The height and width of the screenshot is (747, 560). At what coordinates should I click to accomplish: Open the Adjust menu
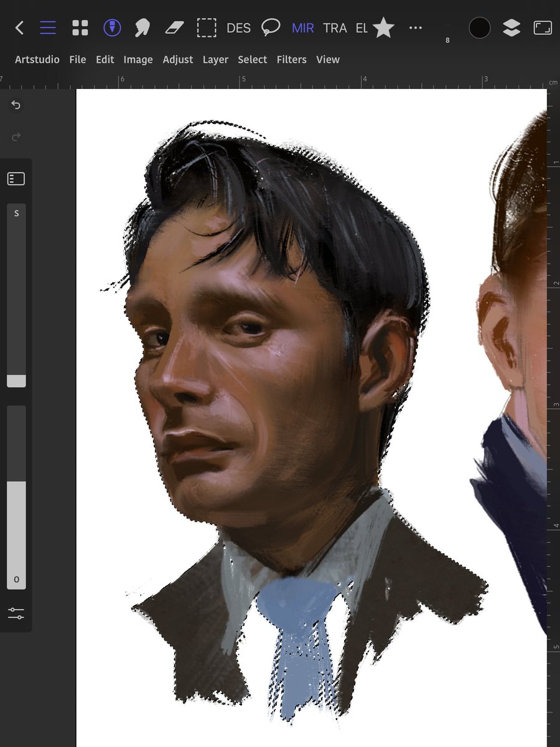click(x=178, y=60)
